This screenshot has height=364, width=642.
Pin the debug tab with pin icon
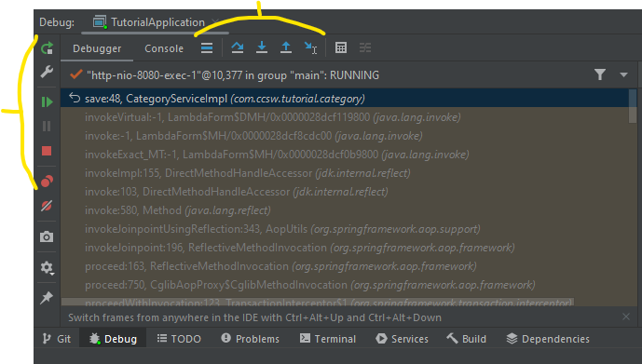click(47, 297)
